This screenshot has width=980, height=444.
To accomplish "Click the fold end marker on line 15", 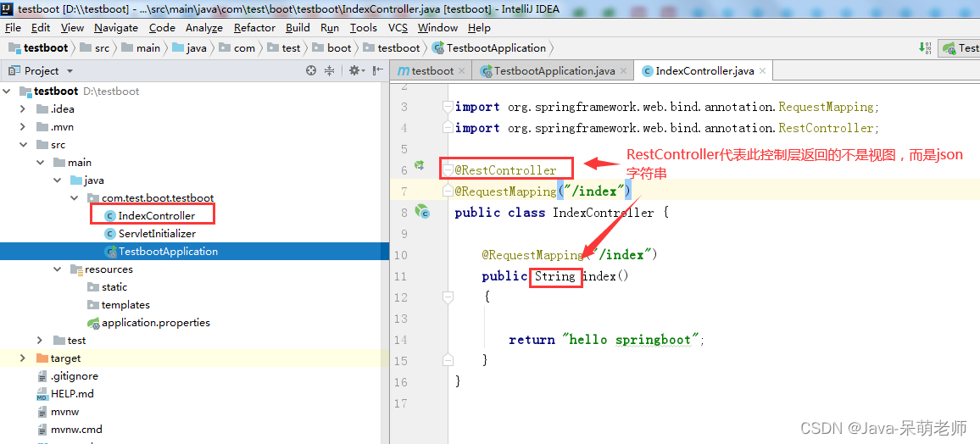I will pos(448,359).
